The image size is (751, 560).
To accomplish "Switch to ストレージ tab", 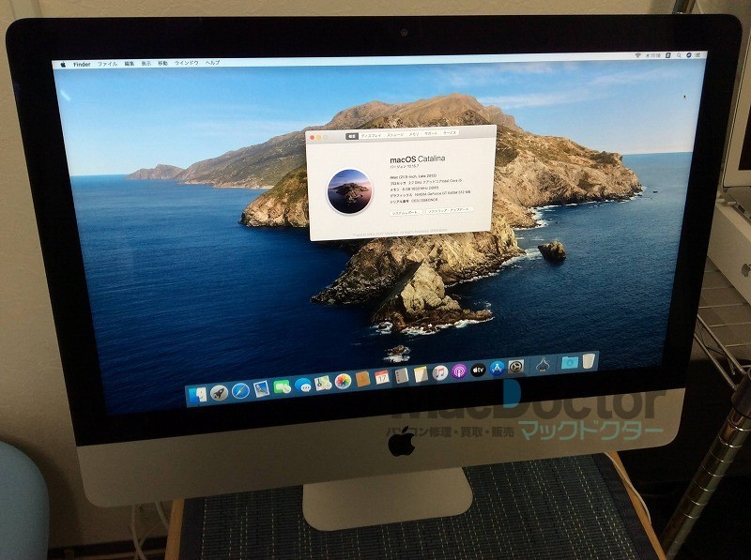I will coord(395,135).
